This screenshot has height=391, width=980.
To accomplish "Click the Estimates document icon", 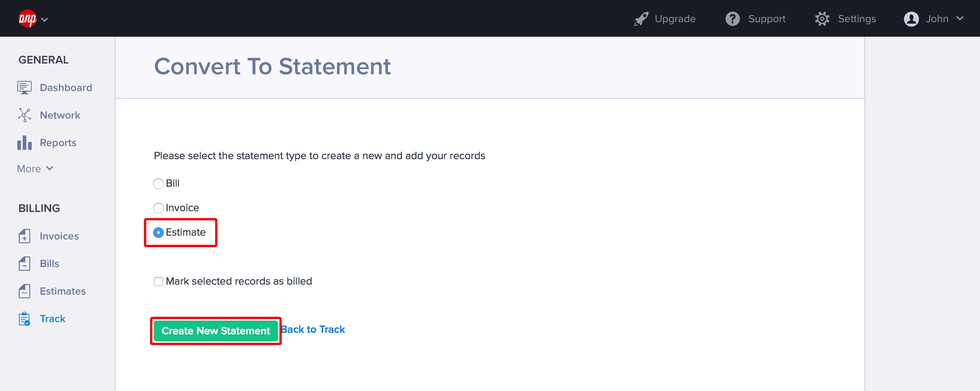I will 24,291.
